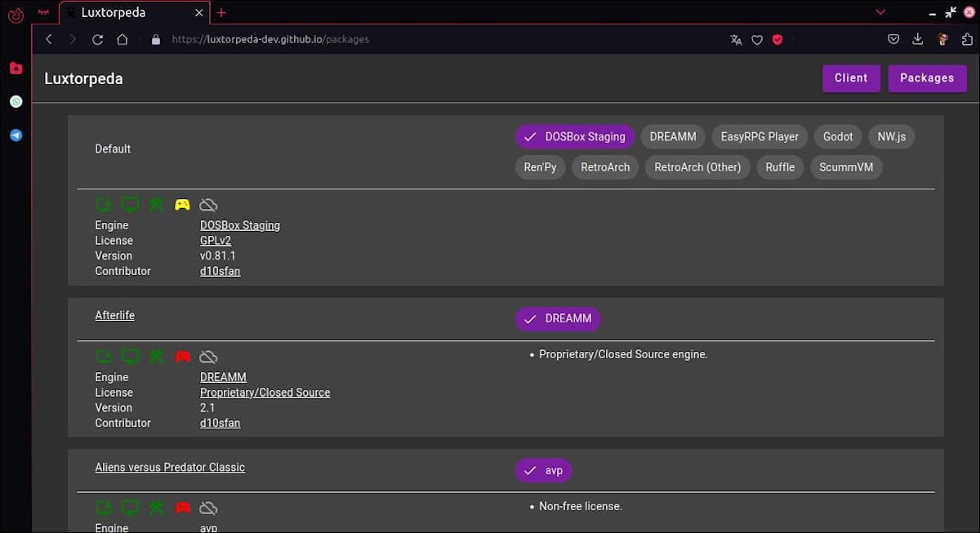Open the downloads icon in browser toolbar
Viewport: 980px width, 533px height.
tap(918, 39)
